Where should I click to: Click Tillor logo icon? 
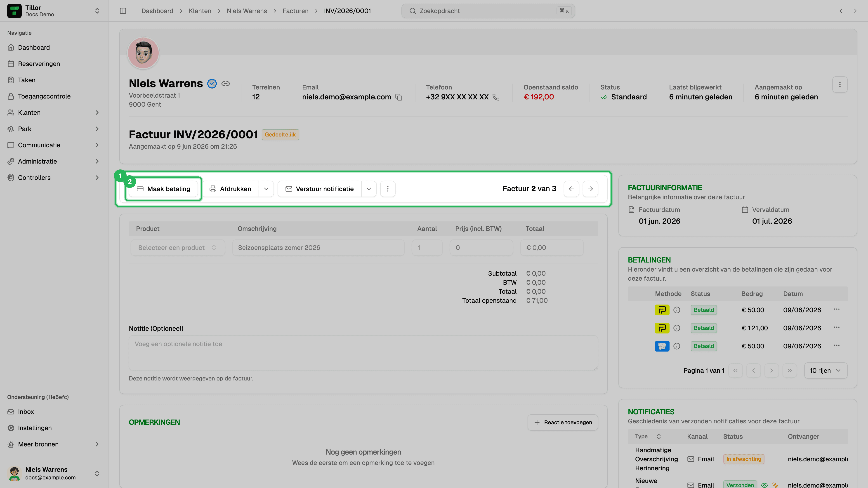(x=14, y=11)
